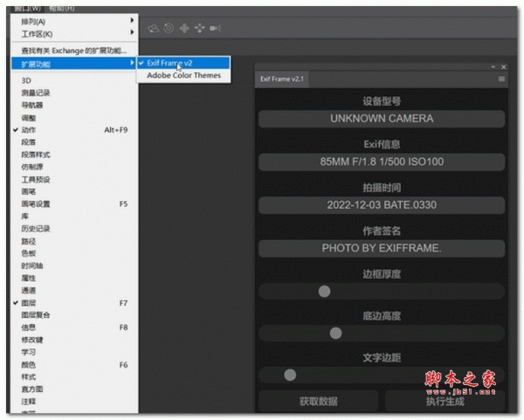Screen dimensions: 524x420
Task: Choose 属性 from the Window menu
Action: pyautogui.click(x=74, y=279)
